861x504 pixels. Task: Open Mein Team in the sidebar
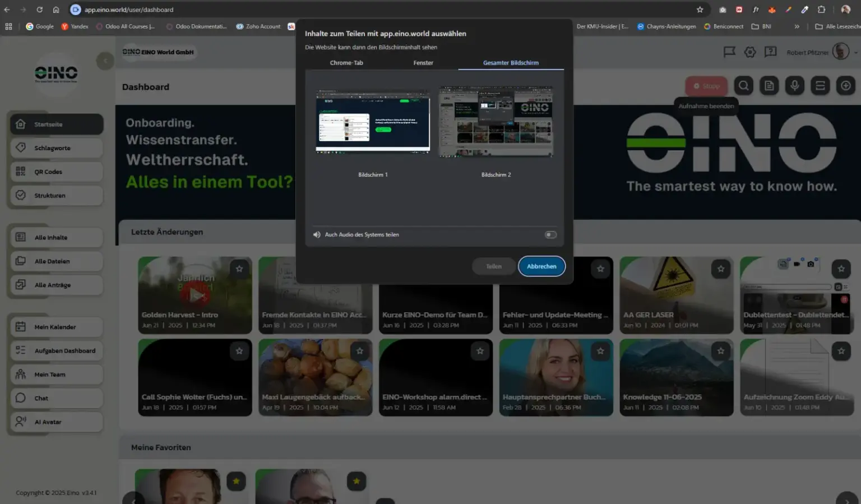coord(57,374)
